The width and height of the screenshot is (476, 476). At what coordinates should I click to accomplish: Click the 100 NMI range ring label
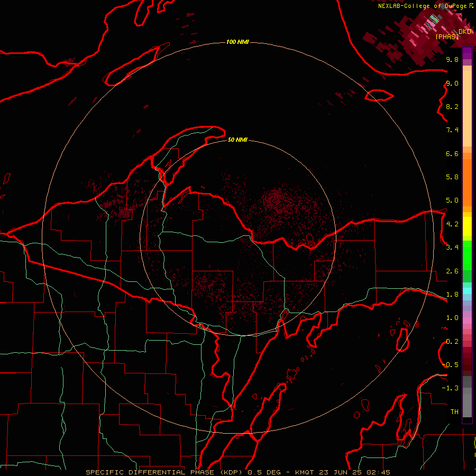(237, 42)
